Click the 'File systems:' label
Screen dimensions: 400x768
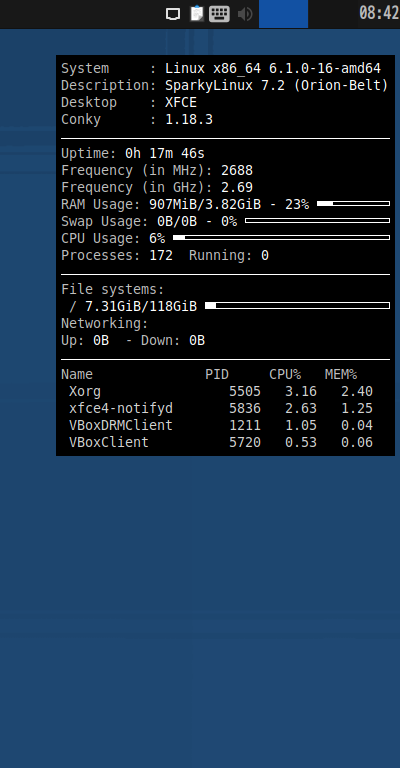pos(113,289)
